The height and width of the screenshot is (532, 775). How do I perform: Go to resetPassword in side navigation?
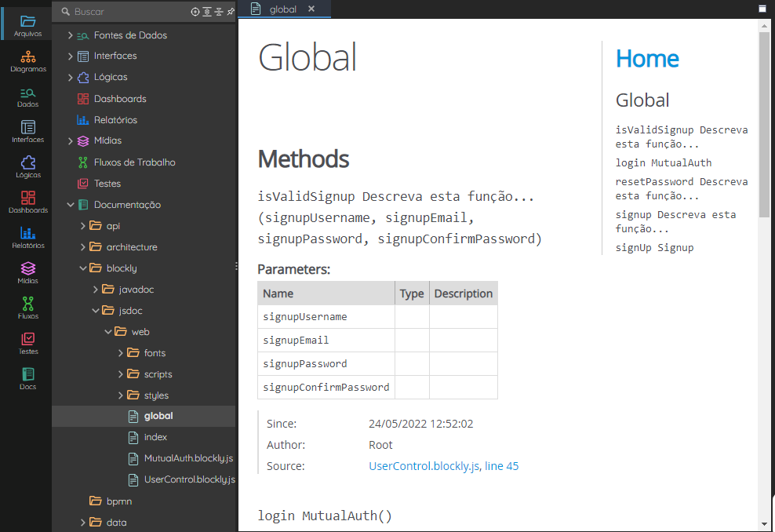682,188
